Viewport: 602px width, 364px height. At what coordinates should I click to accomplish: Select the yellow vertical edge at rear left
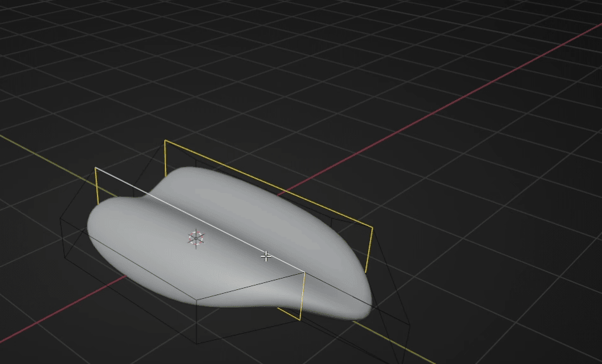click(x=165, y=158)
